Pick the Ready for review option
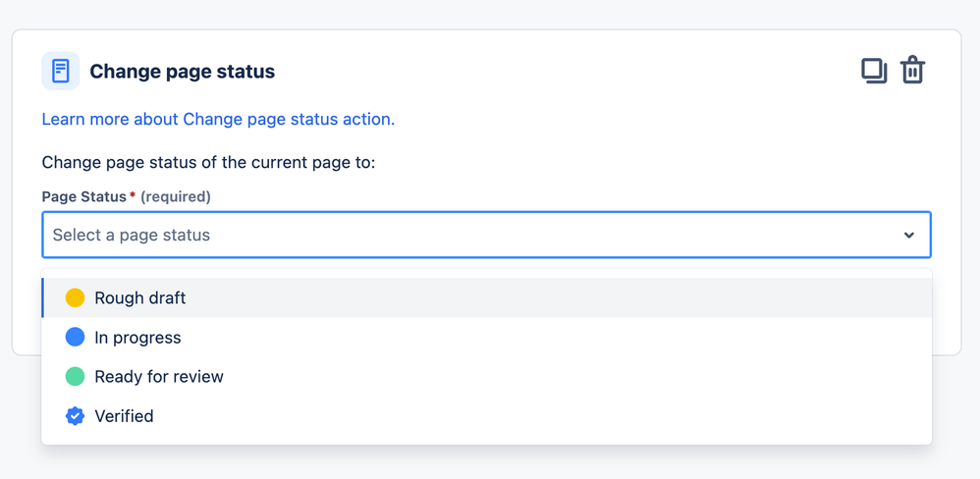This screenshot has height=479, width=980. pos(159,377)
